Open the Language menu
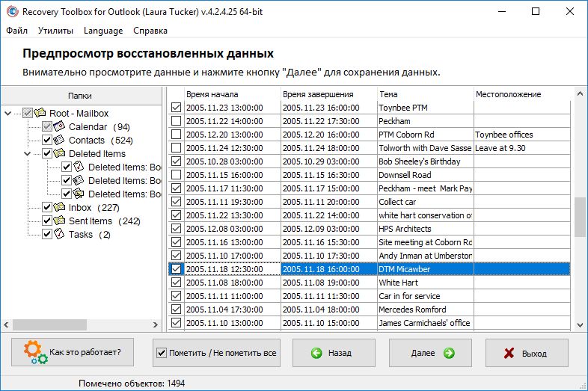This screenshot has height=391, width=588. pos(103,31)
